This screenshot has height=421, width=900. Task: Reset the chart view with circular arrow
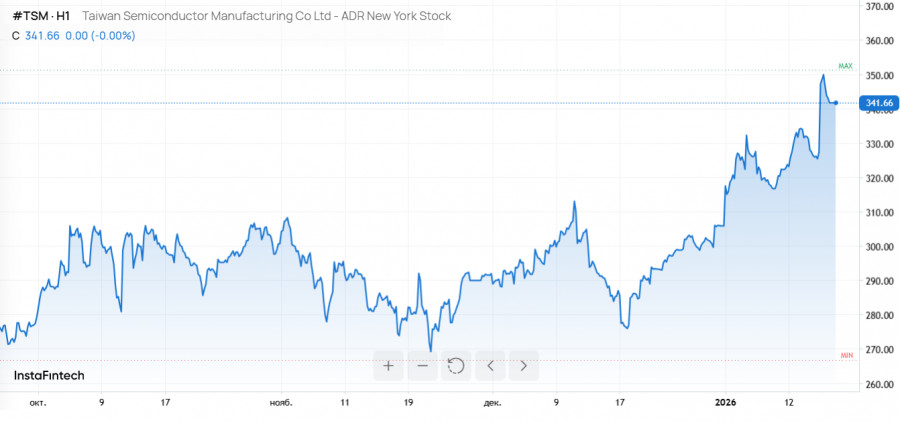(x=456, y=366)
